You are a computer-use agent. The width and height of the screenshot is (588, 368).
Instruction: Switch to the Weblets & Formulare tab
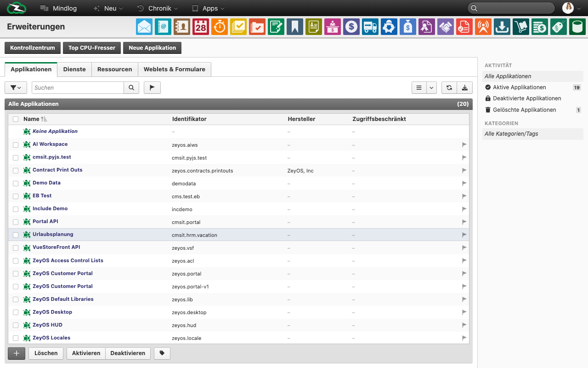pos(175,69)
